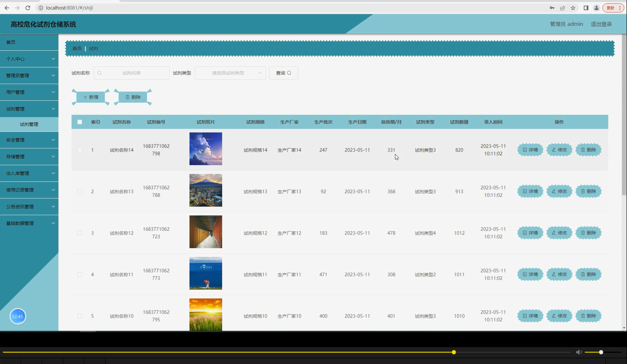
Task: Expand 个人中心 sidebar menu
Action: click(x=29, y=59)
